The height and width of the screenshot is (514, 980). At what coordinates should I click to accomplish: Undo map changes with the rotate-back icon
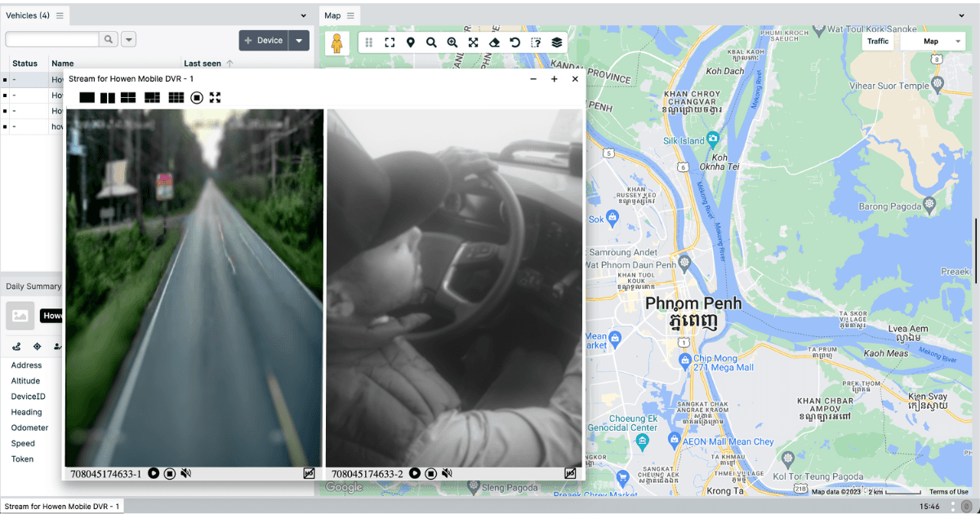514,42
